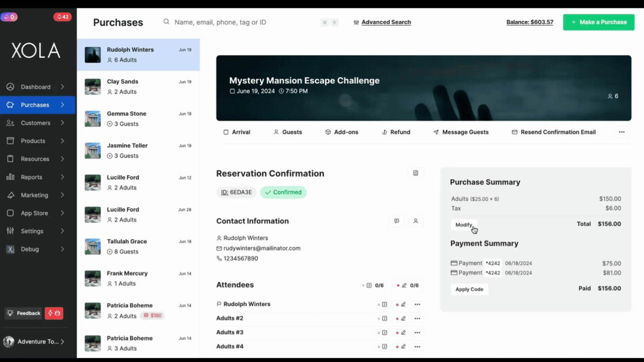The height and width of the screenshot is (362, 644).
Task: Expand the Reports submenu chevron
Action: [62, 177]
